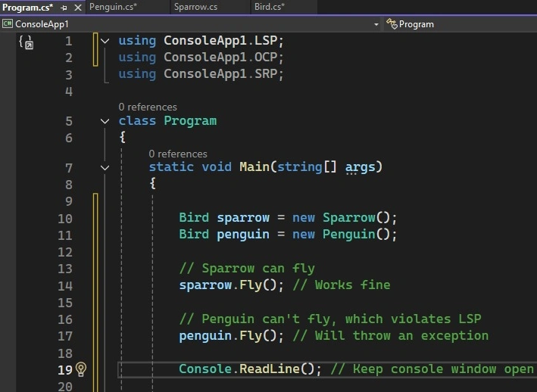Click the comment 'Will throw an exception'

[x=391, y=335]
